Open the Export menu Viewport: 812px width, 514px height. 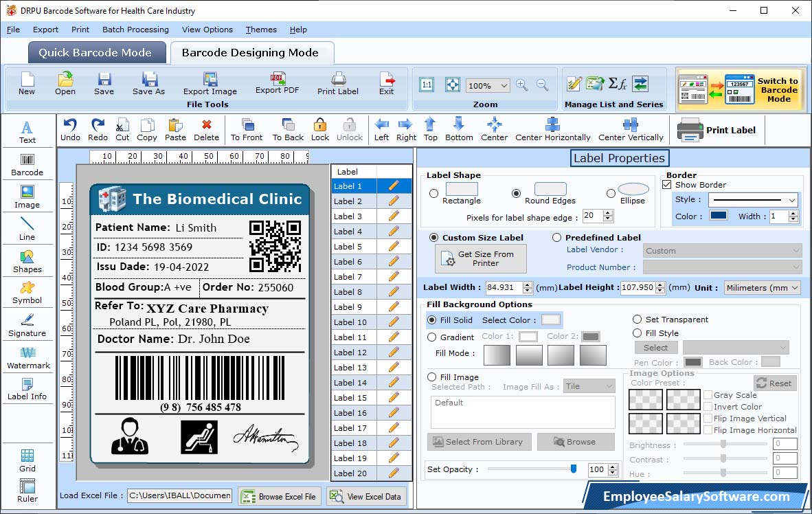coord(45,30)
